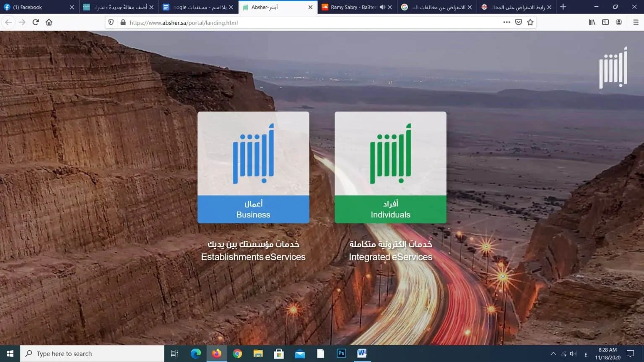Viewport: 644px width, 362px height.
Task: Bookmark this page with the star
Action: (x=530, y=22)
